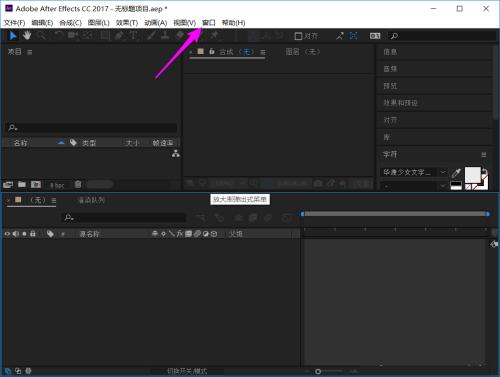Image resolution: width=500 pixels, height=377 pixels.
Task: Open the 窗口 menu
Action: (x=209, y=23)
